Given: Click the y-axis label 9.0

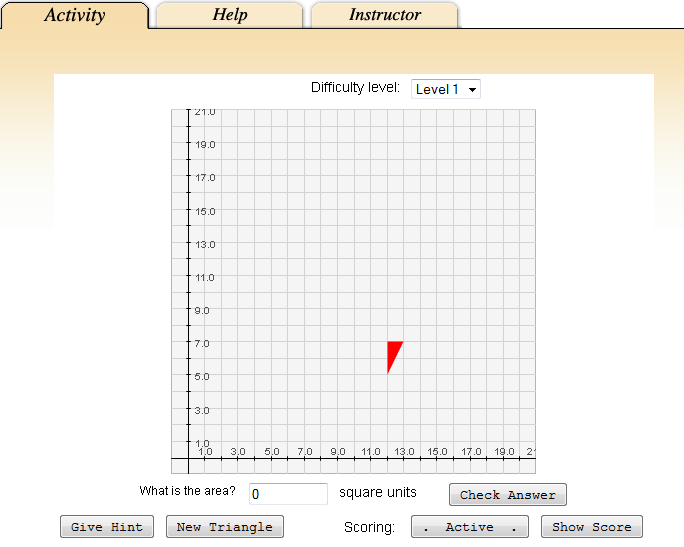Looking at the screenshot, I should (202, 311).
